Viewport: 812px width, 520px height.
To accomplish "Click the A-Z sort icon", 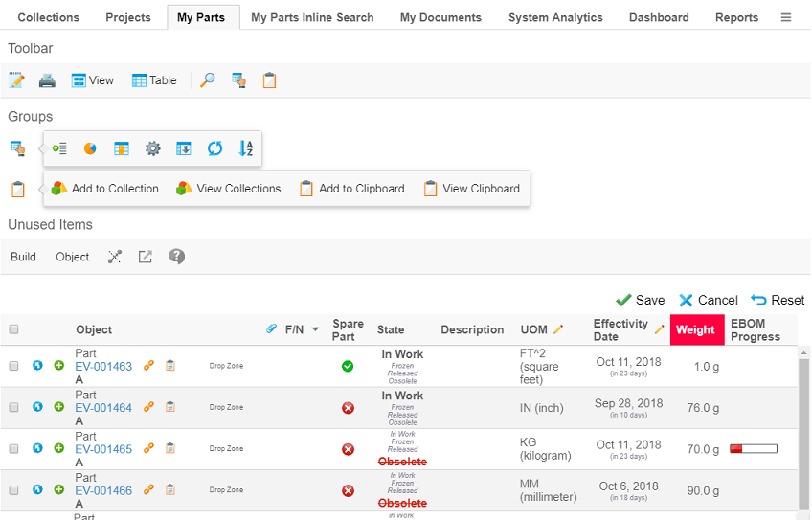I will [x=245, y=148].
